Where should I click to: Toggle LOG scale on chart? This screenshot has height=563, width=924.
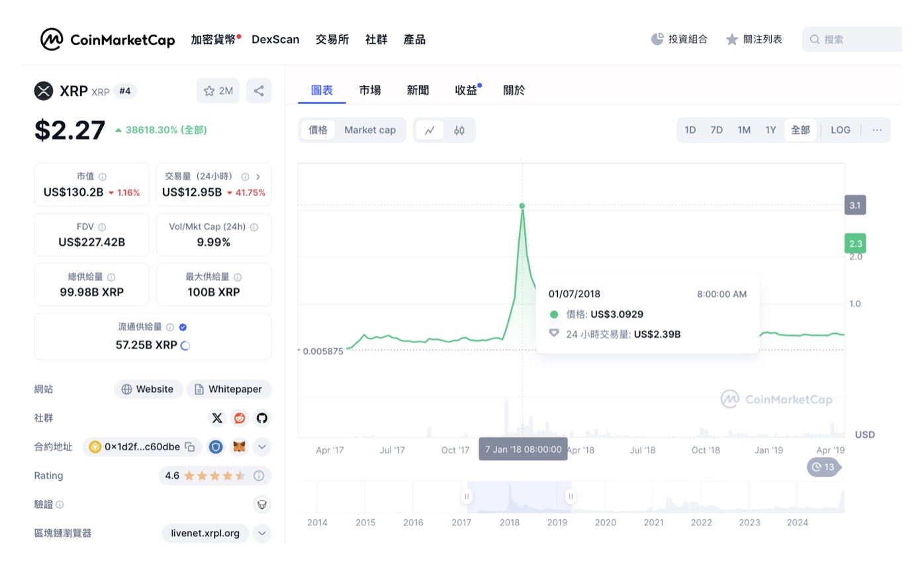841,130
